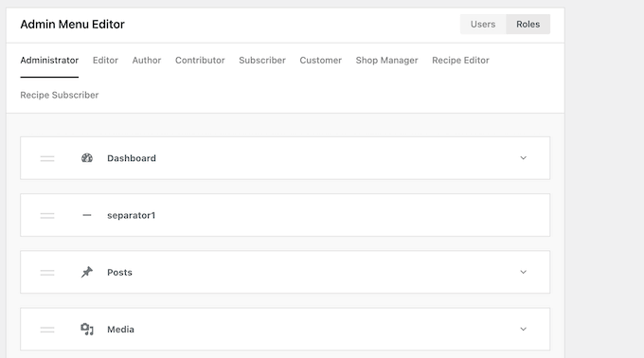Click the Media camera-music icon
The width and height of the screenshot is (644, 358).
[87, 330]
